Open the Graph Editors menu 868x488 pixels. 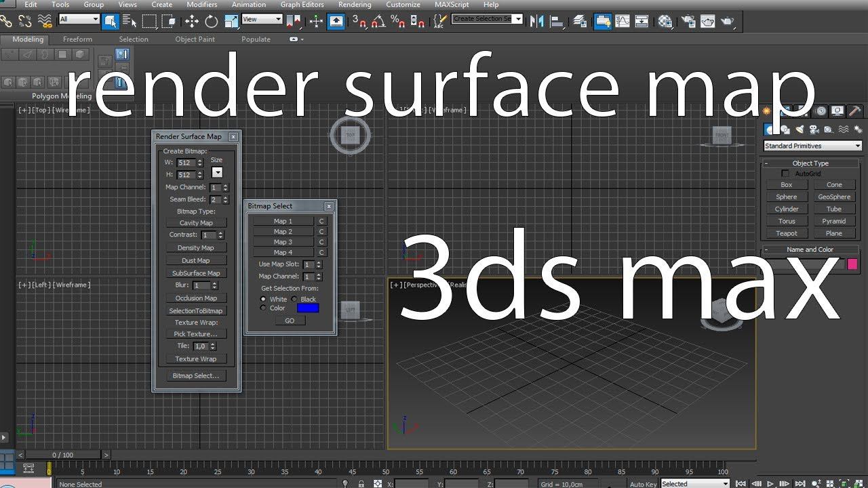point(302,5)
